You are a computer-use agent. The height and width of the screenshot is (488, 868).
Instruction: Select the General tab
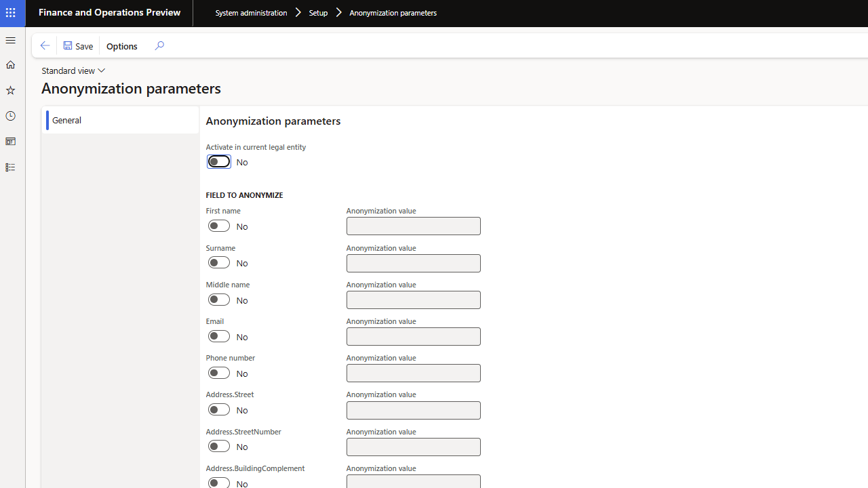66,120
